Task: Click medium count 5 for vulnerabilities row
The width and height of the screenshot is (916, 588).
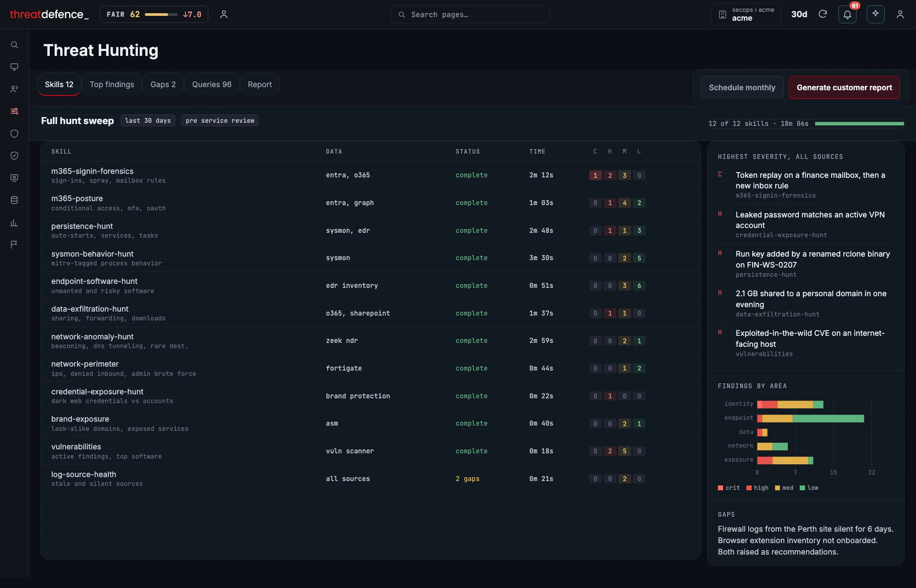Action: pos(624,451)
